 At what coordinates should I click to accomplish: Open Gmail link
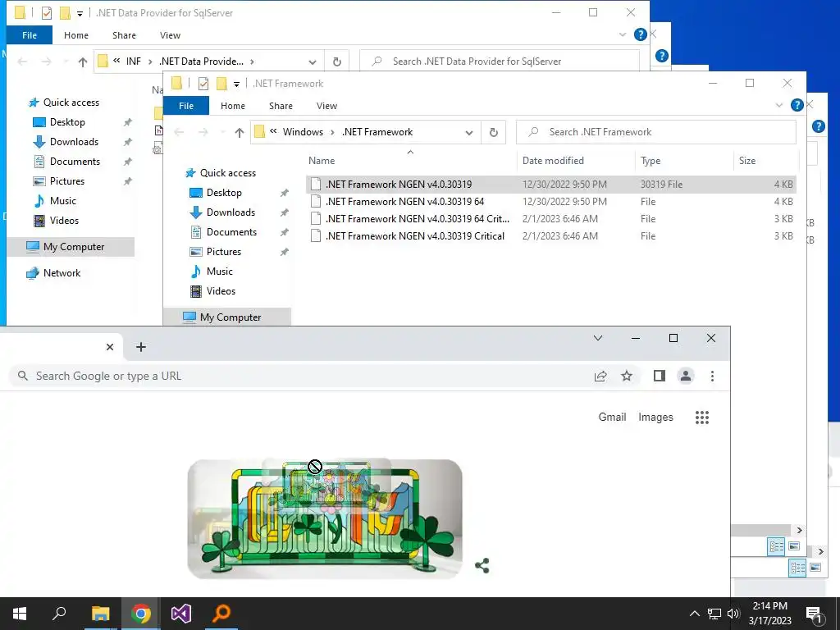click(612, 418)
